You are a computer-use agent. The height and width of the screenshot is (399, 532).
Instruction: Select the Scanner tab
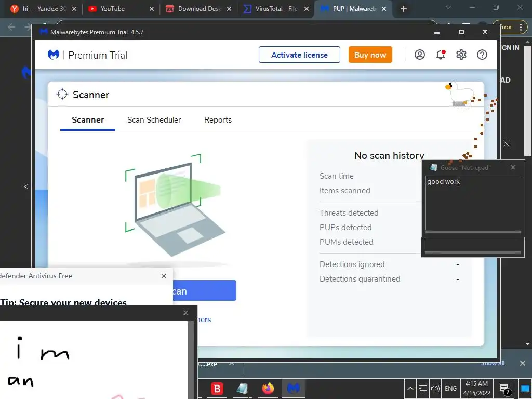click(x=87, y=120)
